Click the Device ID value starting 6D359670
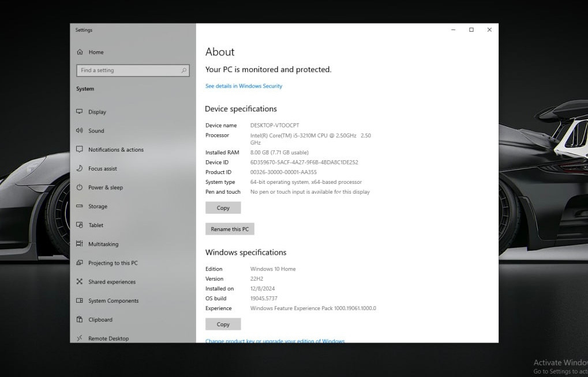 [304, 162]
